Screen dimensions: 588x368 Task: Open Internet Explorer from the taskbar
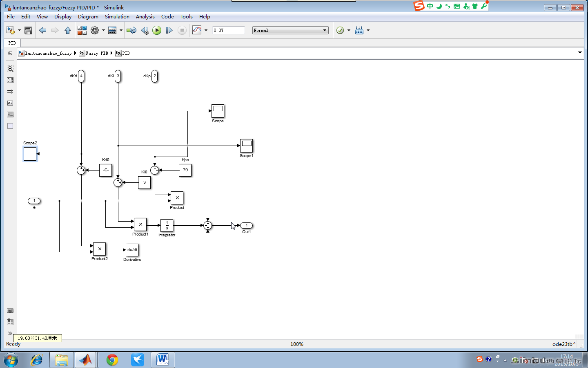click(x=37, y=360)
